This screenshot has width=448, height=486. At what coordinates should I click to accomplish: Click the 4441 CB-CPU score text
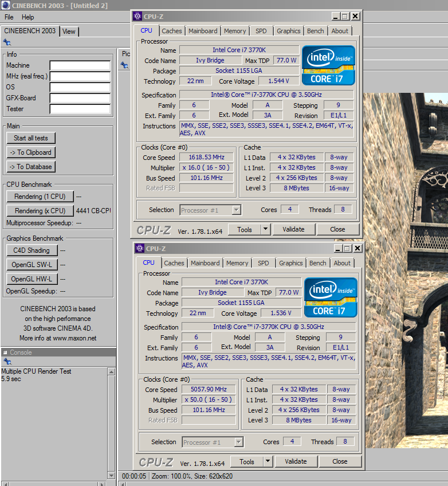click(x=93, y=211)
